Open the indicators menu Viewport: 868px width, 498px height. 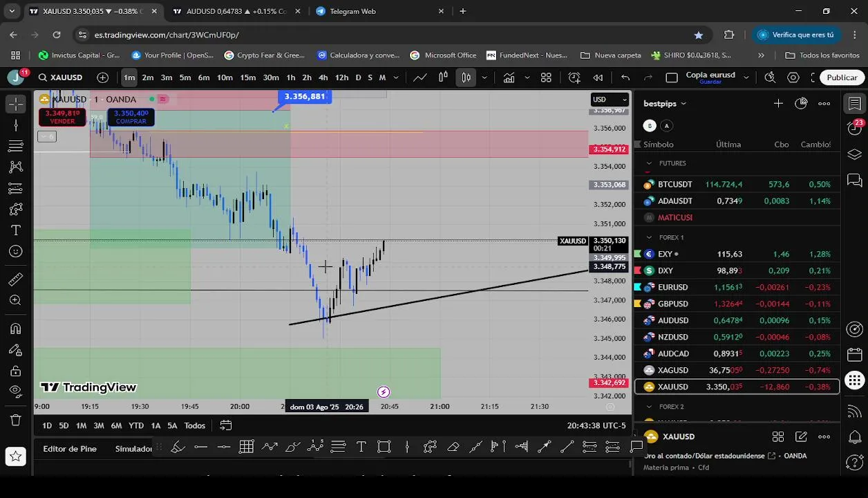click(509, 77)
